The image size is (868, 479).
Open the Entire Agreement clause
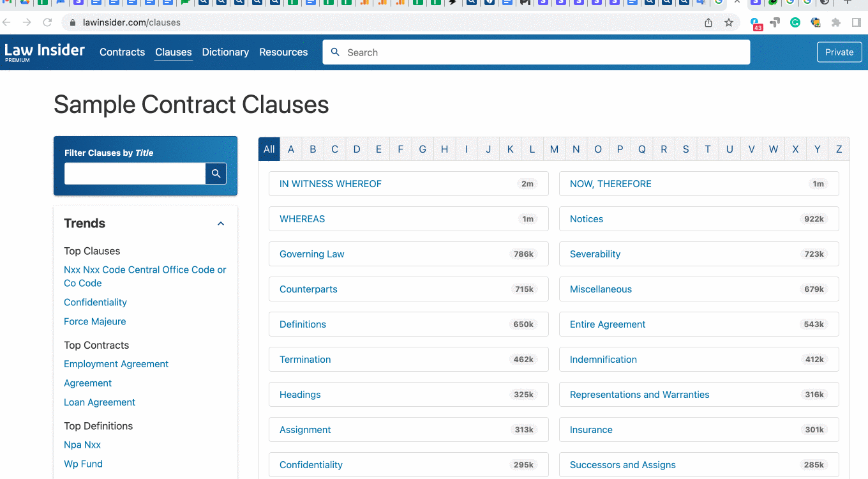click(699, 324)
